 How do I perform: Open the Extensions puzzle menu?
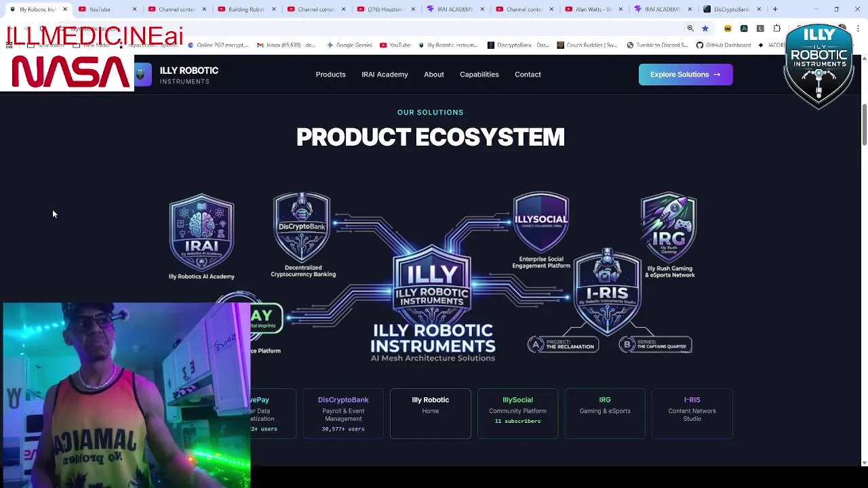[x=777, y=28]
